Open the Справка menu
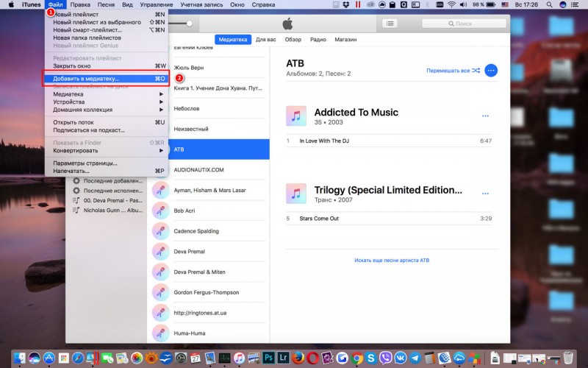Image resolution: width=588 pixels, height=368 pixels. (263, 4)
